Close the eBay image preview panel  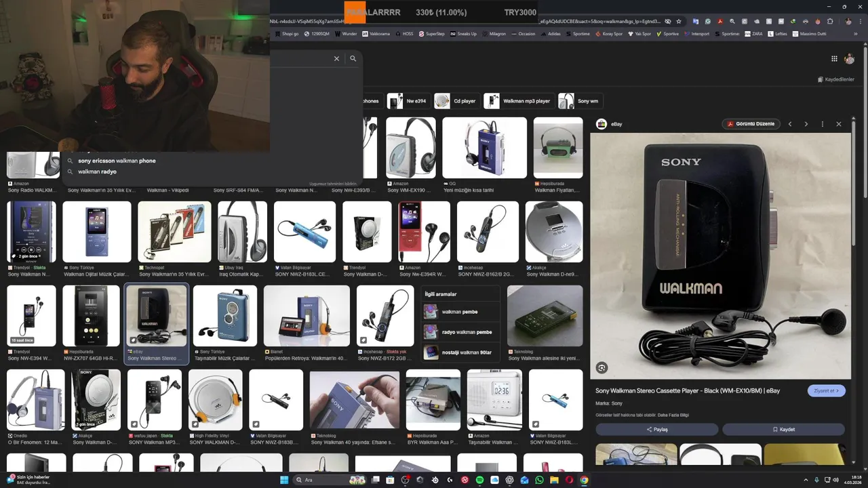(839, 124)
